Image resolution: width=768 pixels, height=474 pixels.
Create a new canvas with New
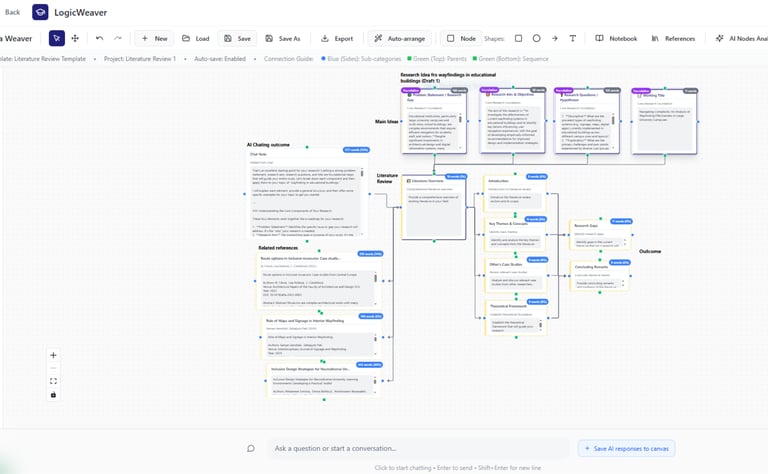pos(154,38)
